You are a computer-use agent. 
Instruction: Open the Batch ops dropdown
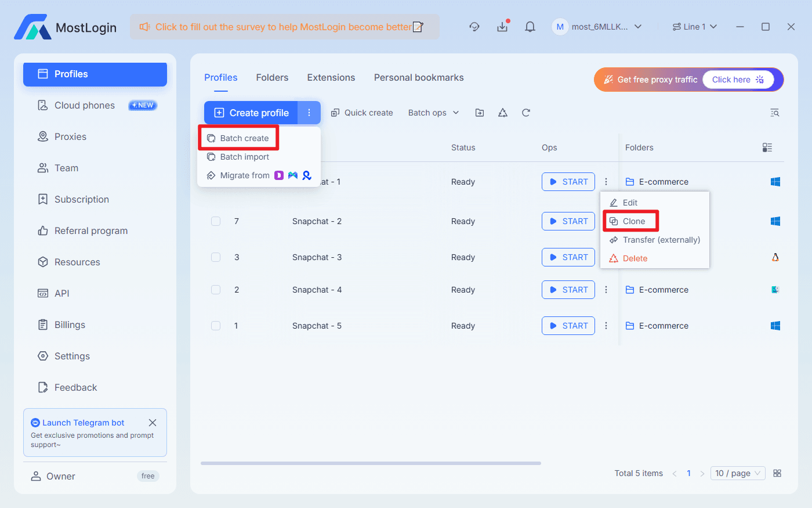tap(433, 113)
